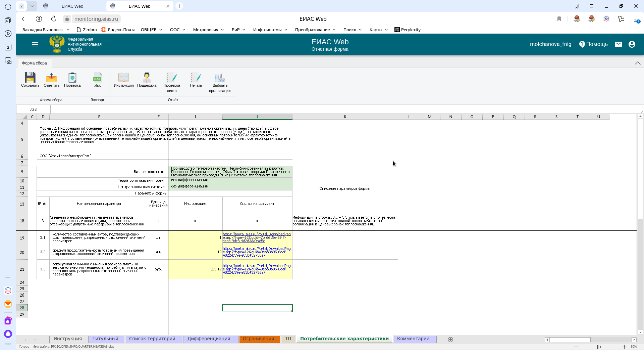Open the mail envelope icon in header
Image resolution: width=644 pixels, height=350 pixels.
(619, 44)
